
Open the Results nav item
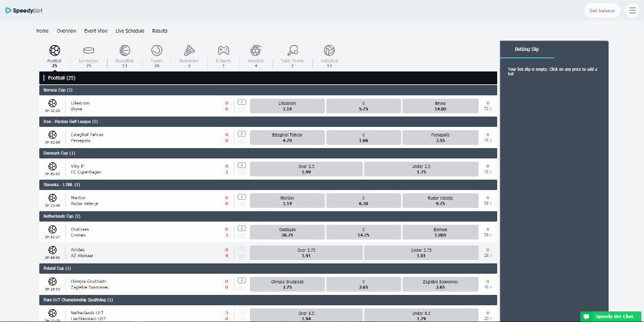[160, 31]
